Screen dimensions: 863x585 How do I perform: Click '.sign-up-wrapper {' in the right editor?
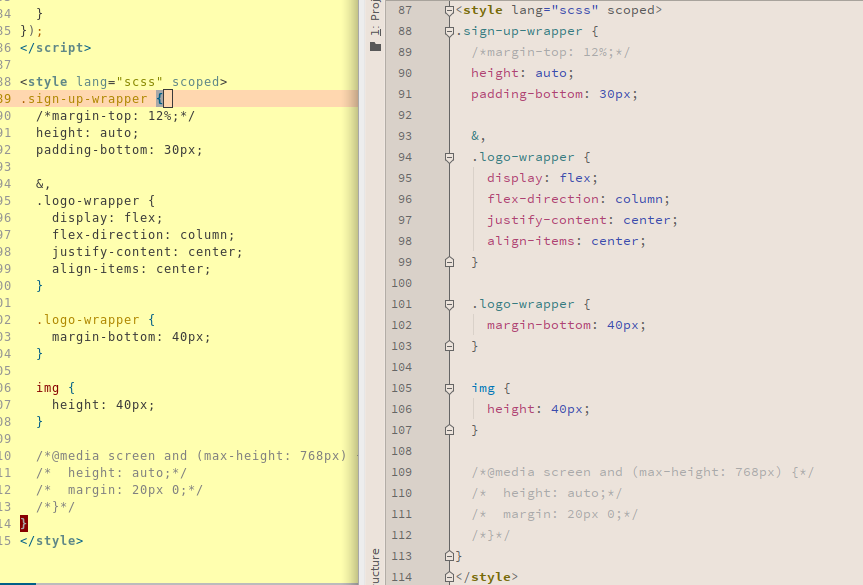(527, 31)
